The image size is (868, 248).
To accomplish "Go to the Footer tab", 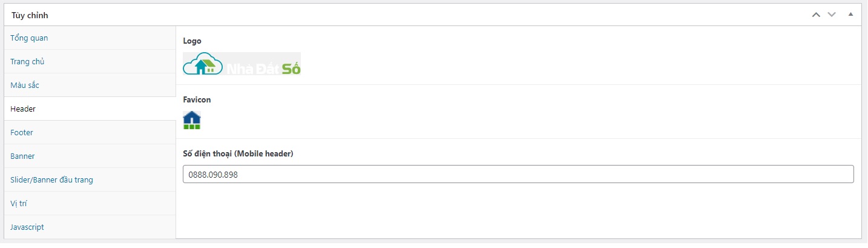I will [22, 133].
